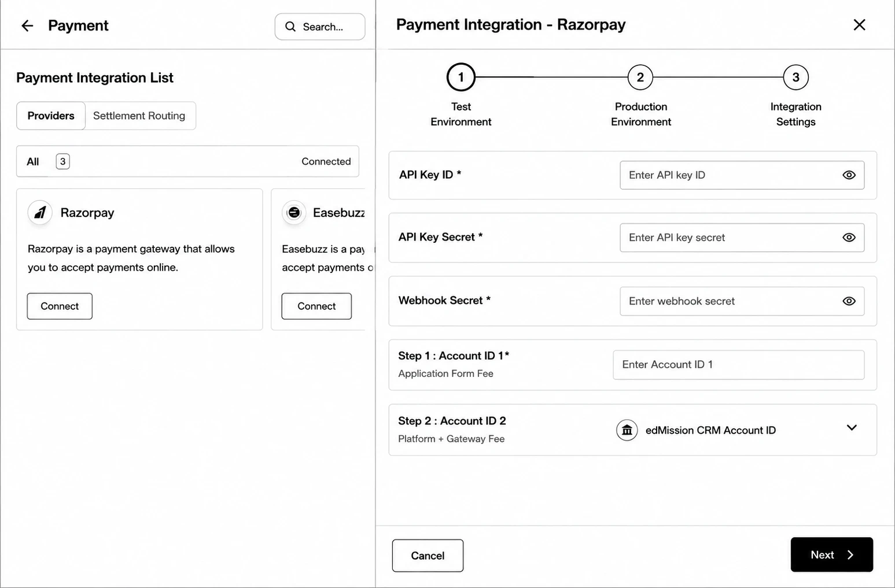Toggle Webhook Secret visibility eye
Screen dimensions: 895x588
click(849, 301)
